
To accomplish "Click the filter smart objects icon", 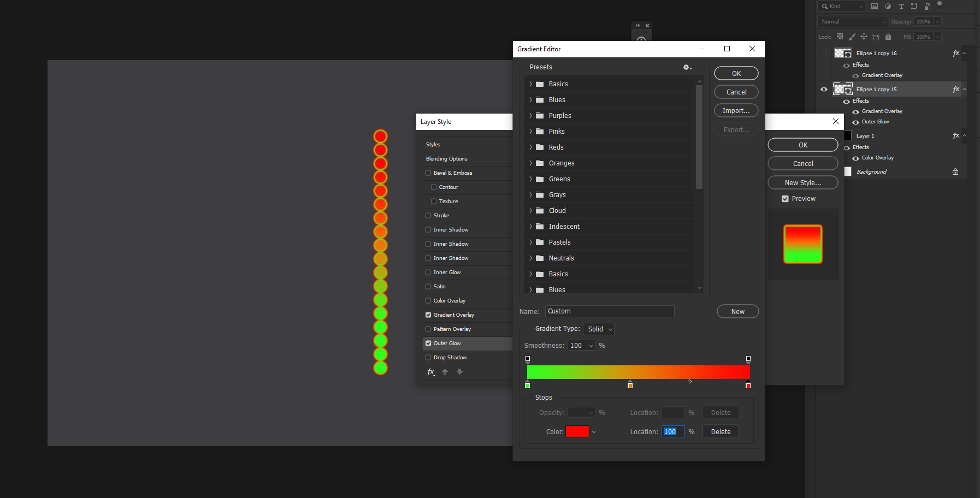I will (x=927, y=6).
